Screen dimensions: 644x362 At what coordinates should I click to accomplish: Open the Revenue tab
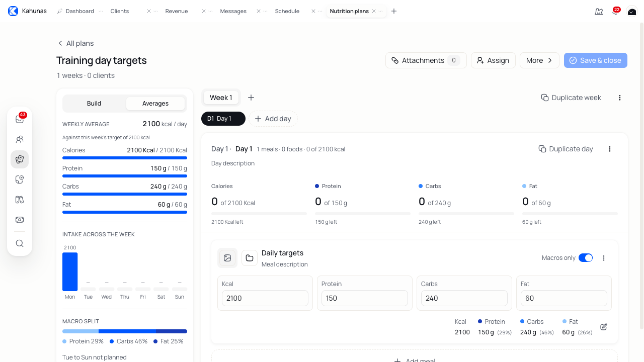[x=177, y=11]
